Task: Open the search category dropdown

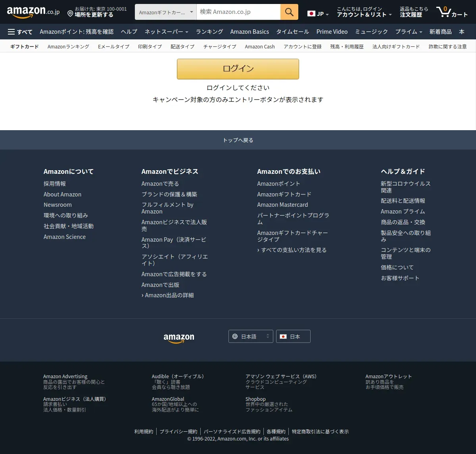Action: point(166,12)
